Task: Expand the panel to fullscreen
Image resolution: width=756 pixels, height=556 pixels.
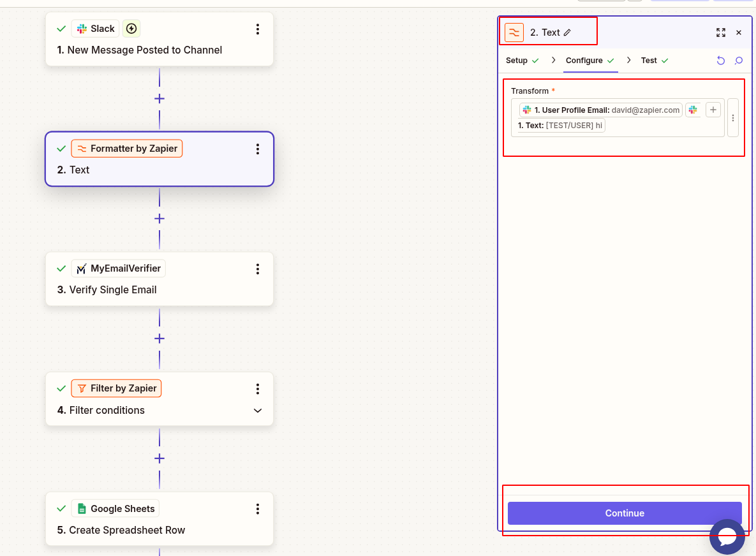Action: coord(721,32)
